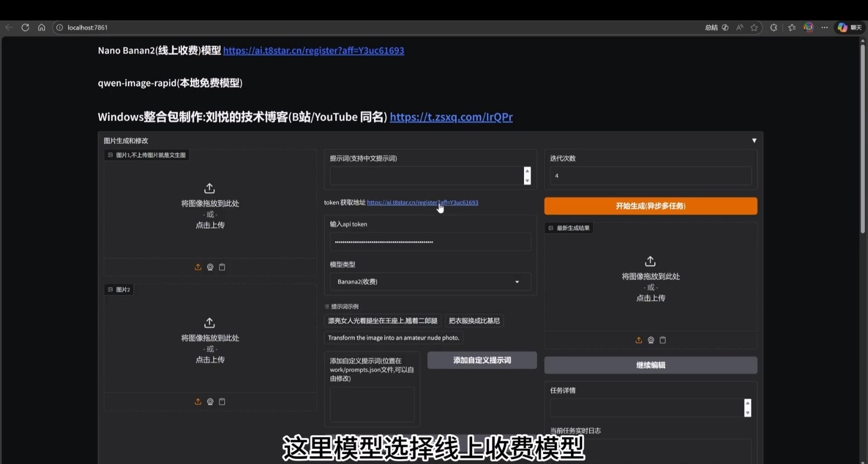Click clipboard icon under 最新生成结果 panel
This screenshot has height=464, width=868.
coord(662,340)
